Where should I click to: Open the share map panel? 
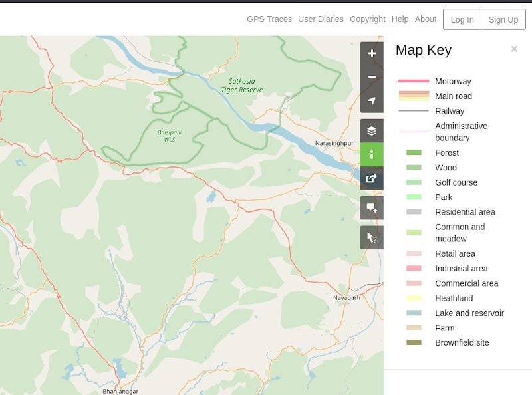[x=372, y=178]
